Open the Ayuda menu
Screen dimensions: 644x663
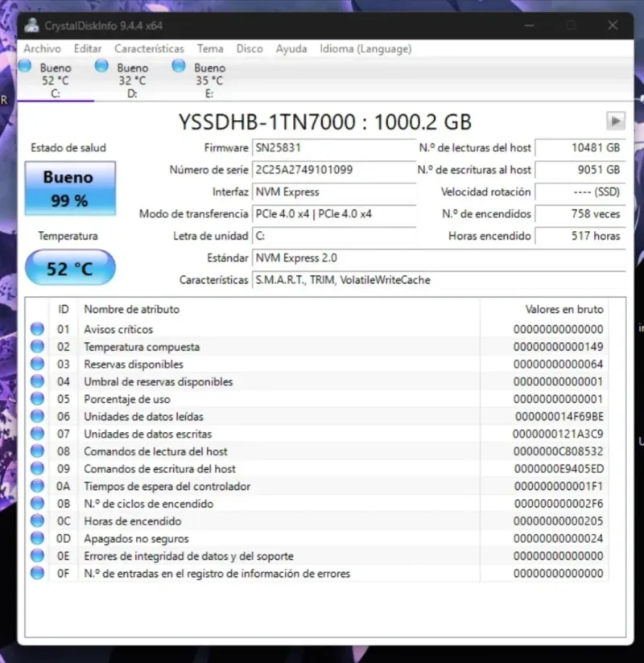pyautogui.click(x=291, y=49)
